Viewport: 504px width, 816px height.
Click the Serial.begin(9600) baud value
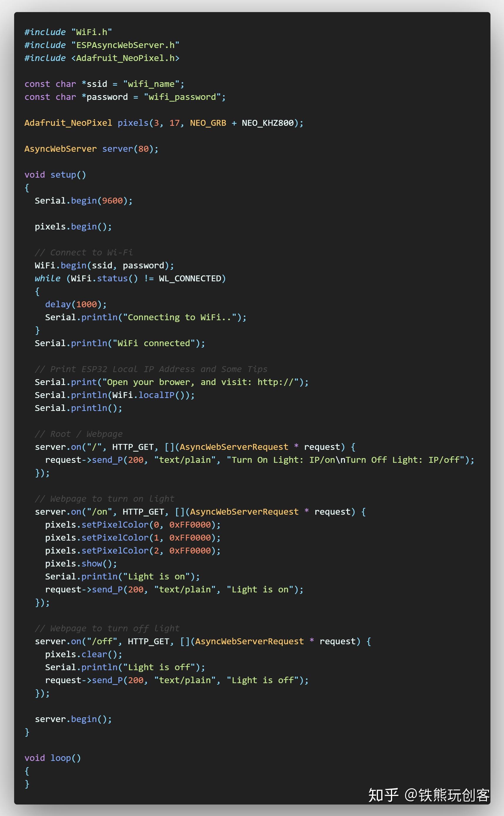pyautogui.click(x=112, y=201)
